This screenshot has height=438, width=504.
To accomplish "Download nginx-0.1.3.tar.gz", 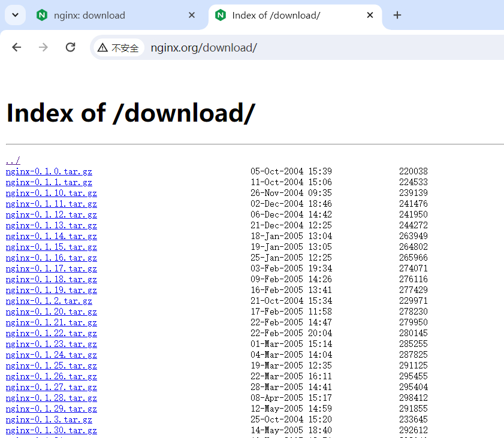I will pyautogui.click(x=49, y=419).
